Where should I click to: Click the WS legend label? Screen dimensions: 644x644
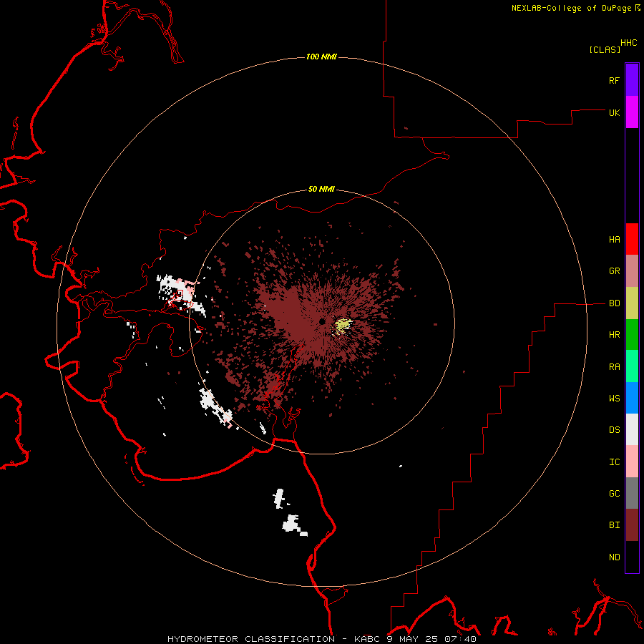point(614,399)
